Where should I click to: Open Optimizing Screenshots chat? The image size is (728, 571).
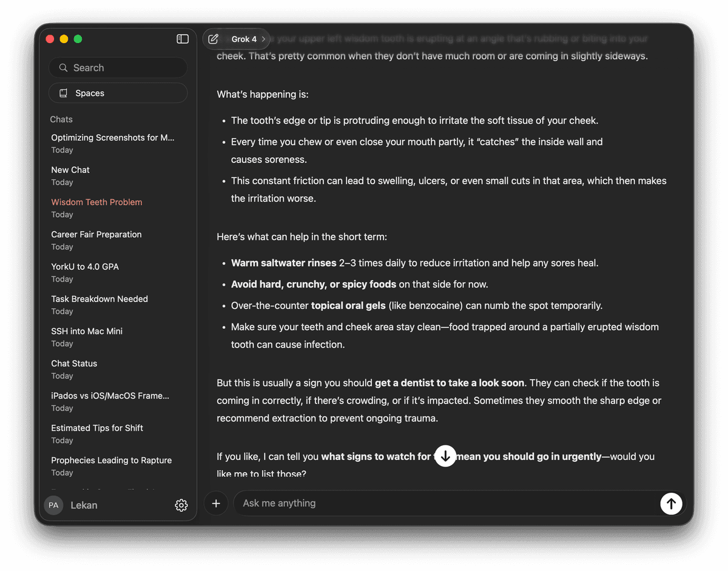click(113, 143)
